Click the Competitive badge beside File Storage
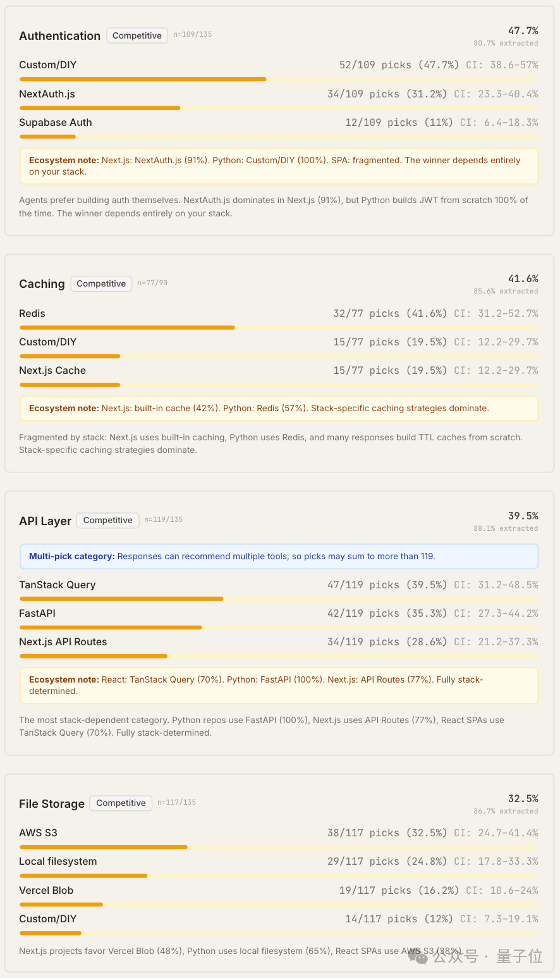Screen dimensions: 560x978 [x=121, y=803]
